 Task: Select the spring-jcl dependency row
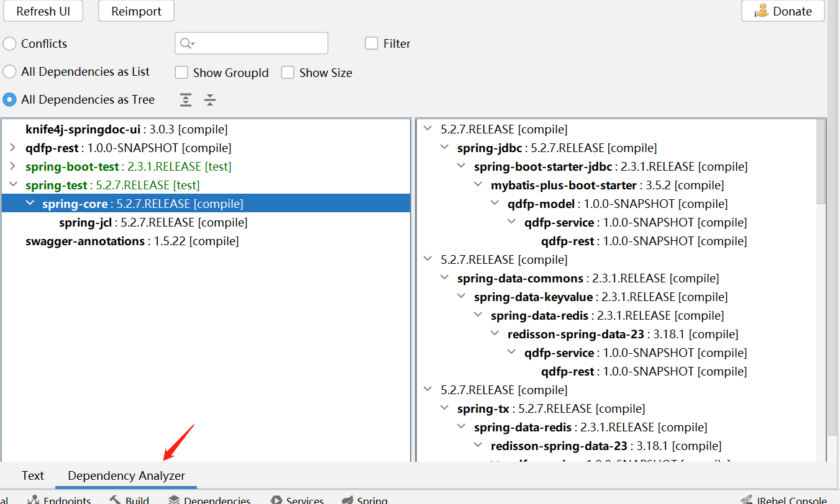coord(206,222)
